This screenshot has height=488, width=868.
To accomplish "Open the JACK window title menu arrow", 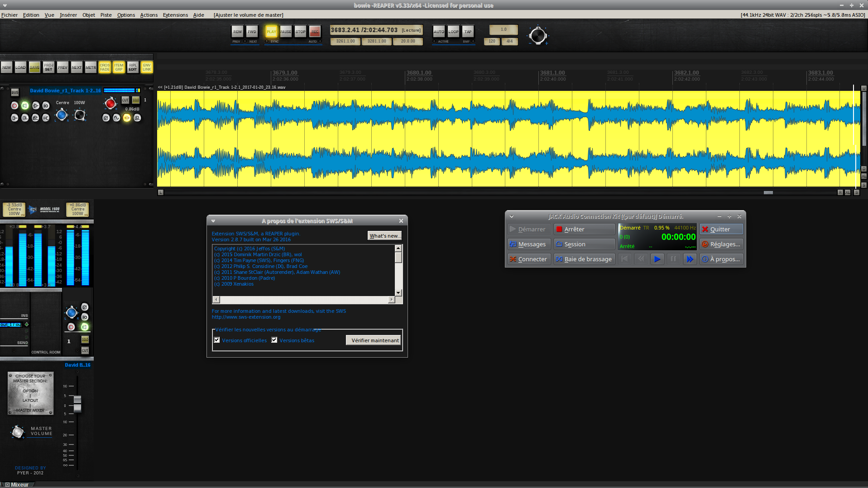I will click(x=511, y=216).
